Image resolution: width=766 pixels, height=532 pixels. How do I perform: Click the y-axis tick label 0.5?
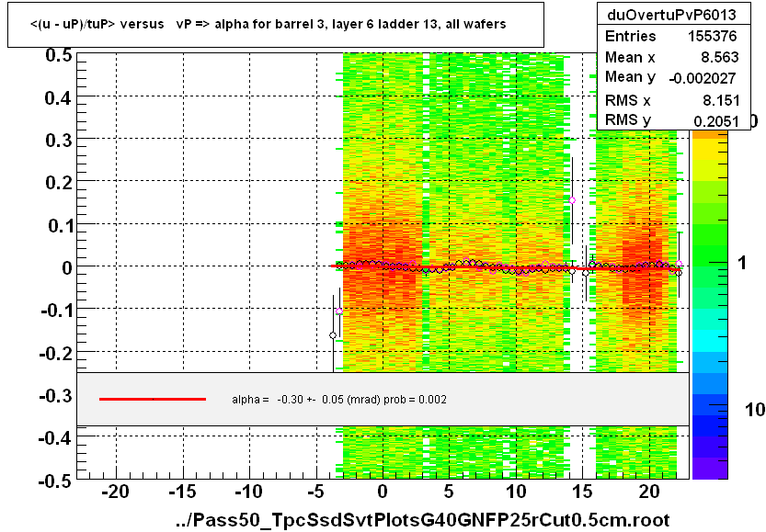click(x=59, y=55)
